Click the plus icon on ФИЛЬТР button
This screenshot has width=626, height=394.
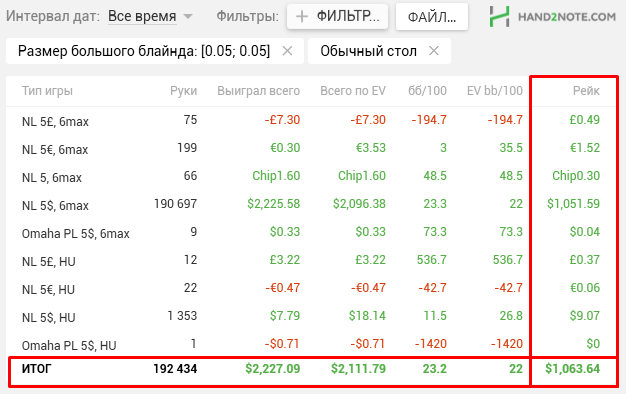(302, 17)
